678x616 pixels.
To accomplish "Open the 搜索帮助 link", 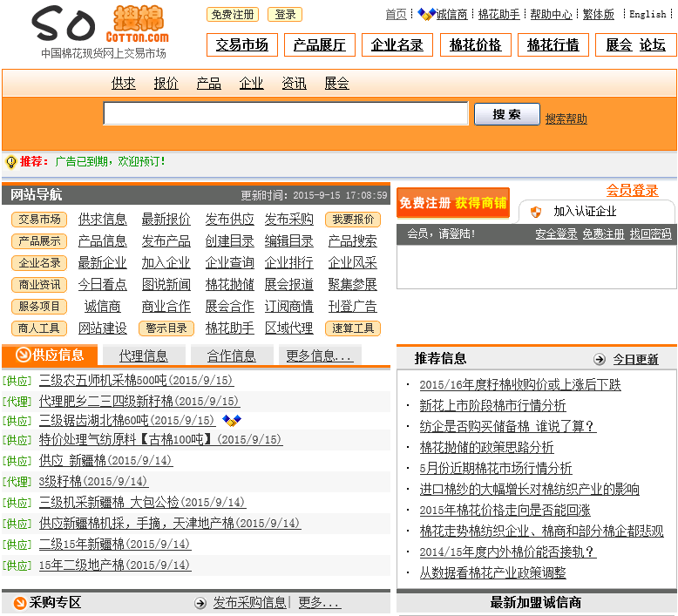I will tap(566, 118).
